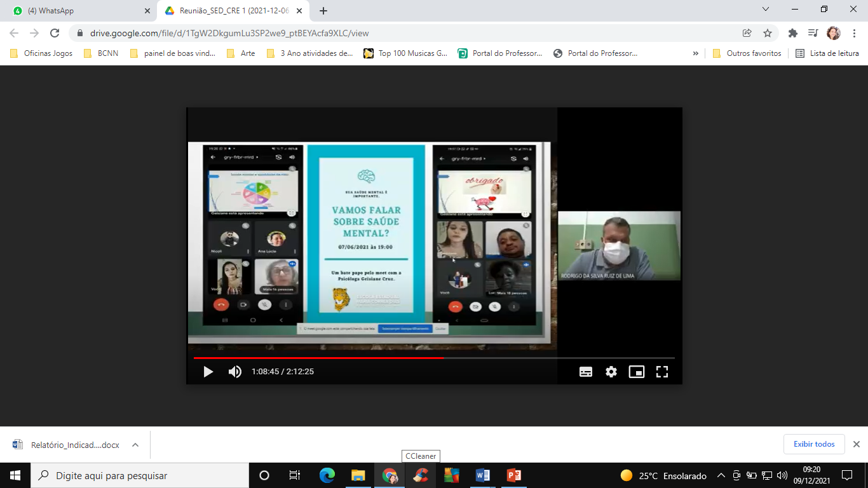This screenshot has width=868, height=488.
Task: Open video settings gear
Action: [x=611, y=372]
